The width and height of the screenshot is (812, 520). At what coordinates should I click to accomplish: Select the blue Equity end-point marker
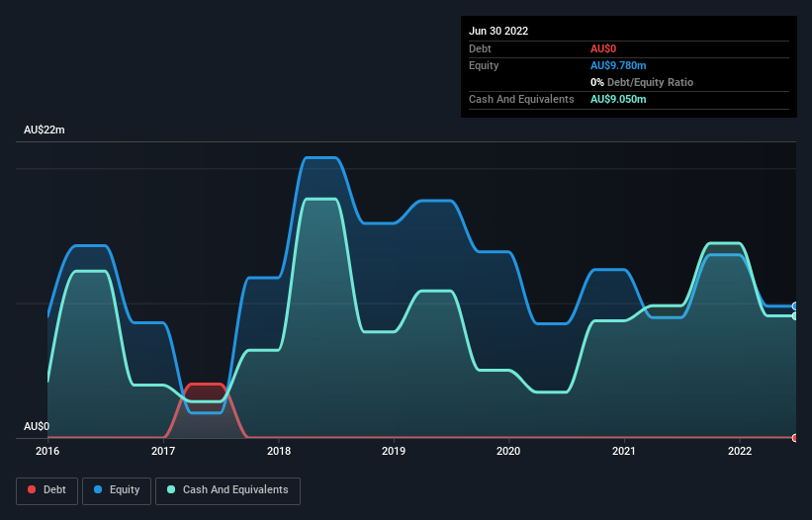[x=795, y=306]
